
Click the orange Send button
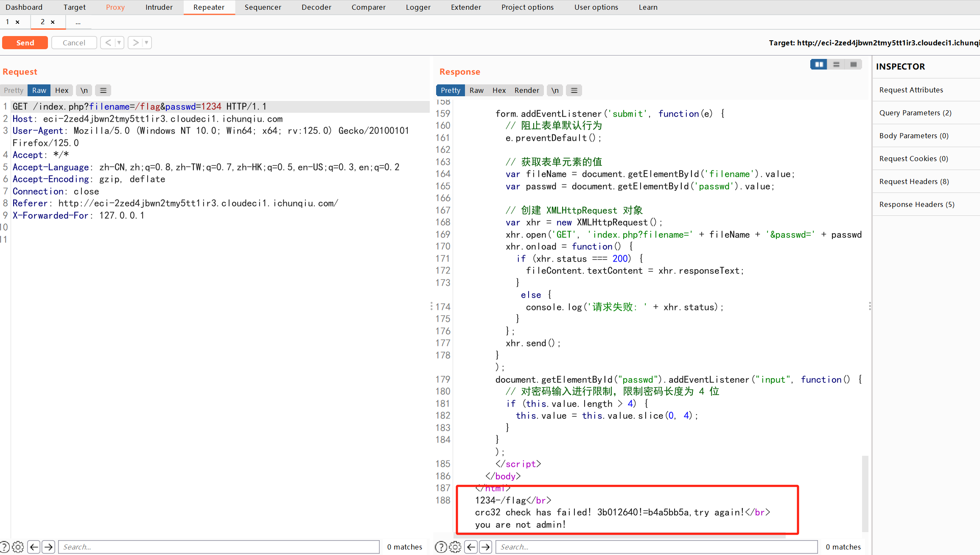pyautogui.click(x=25, y=43)
